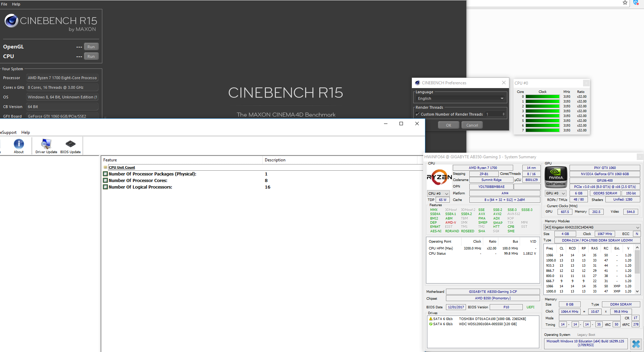The height and width of the screenshot is (352, 644).
Task: Click the green check icon beside WDC drive
Action: coord(430,324)
